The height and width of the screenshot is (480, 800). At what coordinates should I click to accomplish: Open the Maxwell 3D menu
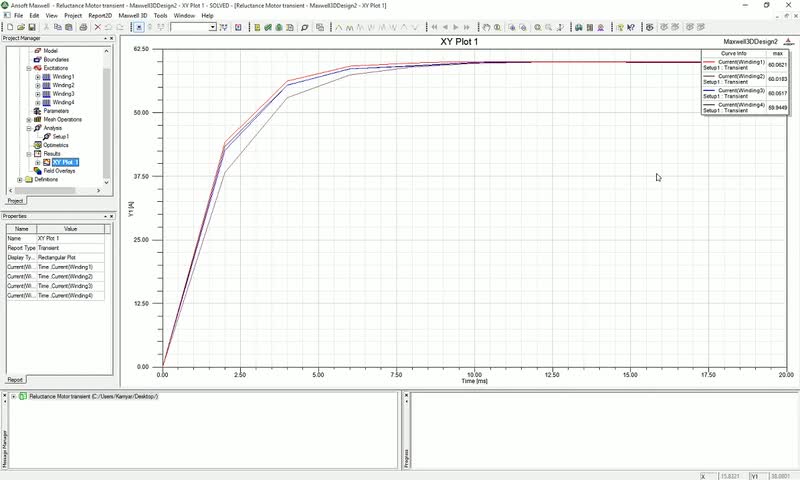point(133,16)
